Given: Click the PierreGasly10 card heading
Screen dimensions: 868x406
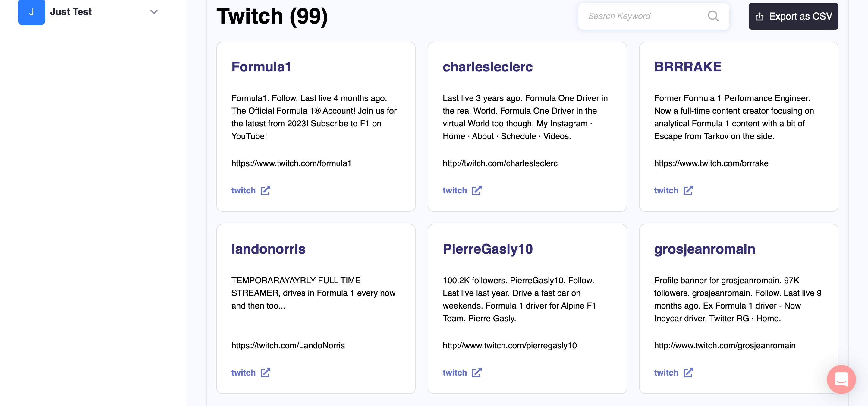Looking at the screenshot, I should [x=487, y=249].
